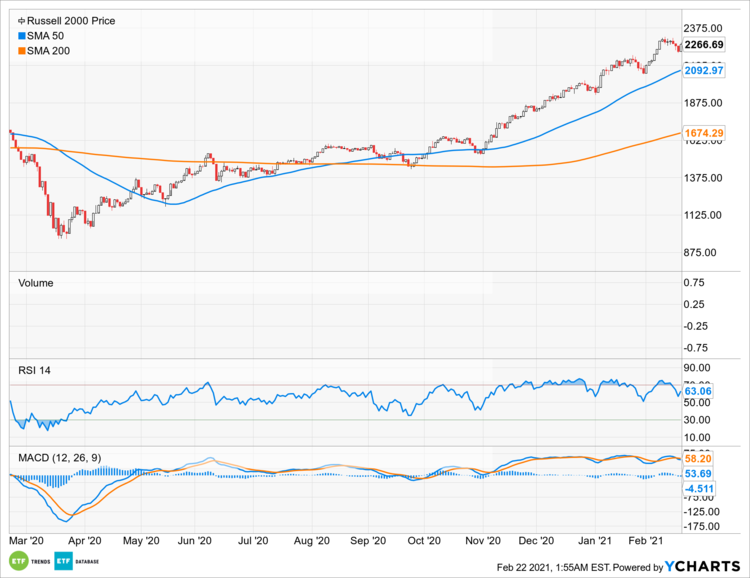This screenshot has height=578, width=750.
Task: Click the RSI 14 panel label
Action: [x=34, y=370]
